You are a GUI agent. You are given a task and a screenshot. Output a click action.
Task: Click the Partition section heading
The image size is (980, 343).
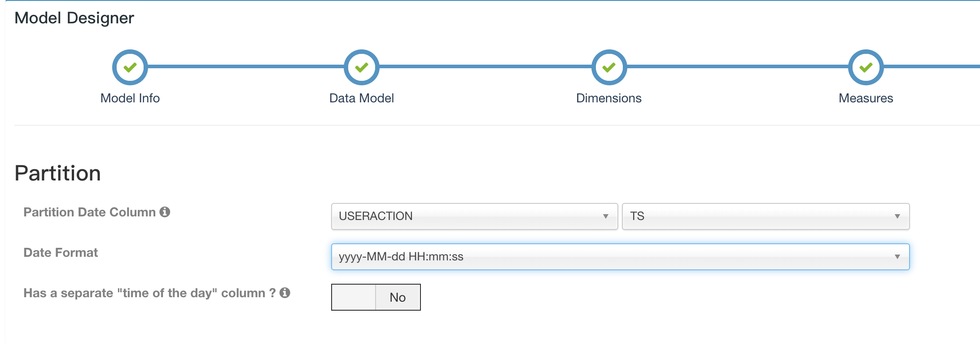point(58,173)
